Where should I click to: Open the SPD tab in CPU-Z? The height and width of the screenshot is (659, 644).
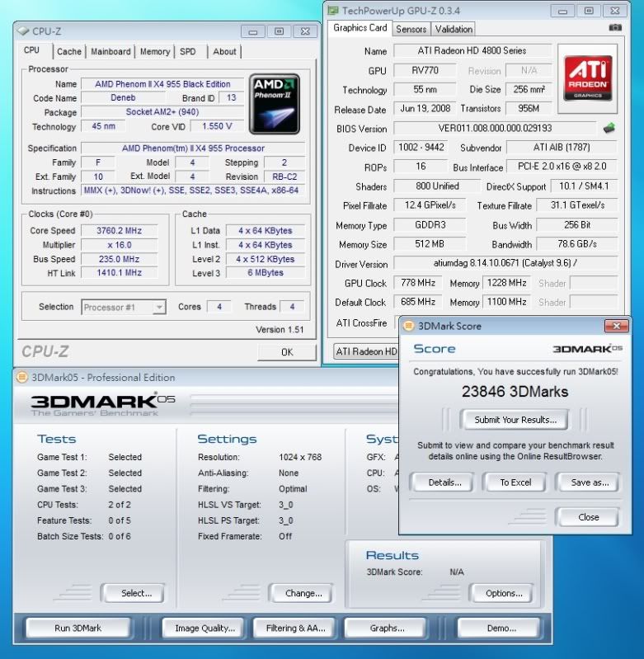click(x=188, y=52)
